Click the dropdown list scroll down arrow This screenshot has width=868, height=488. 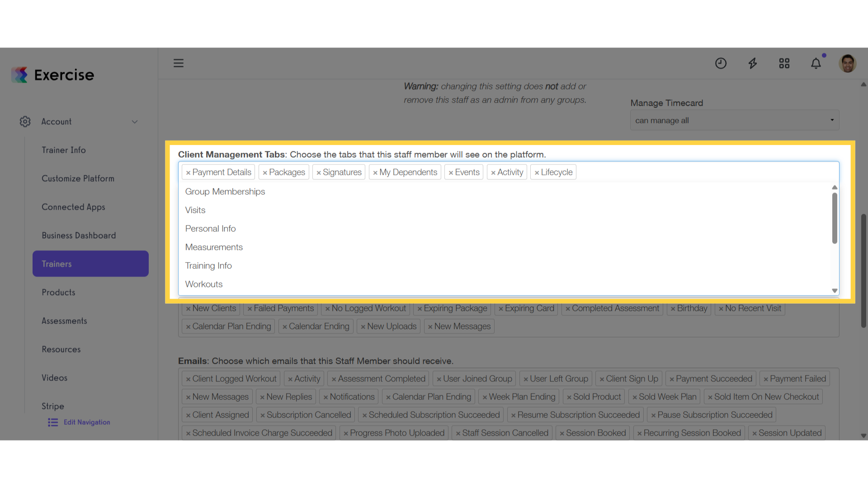click(x=835, y=291)
